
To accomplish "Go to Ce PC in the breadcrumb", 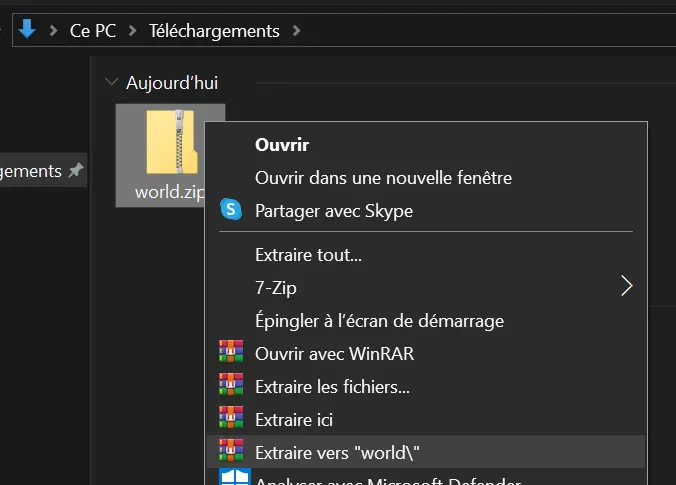I will [93, 31].
